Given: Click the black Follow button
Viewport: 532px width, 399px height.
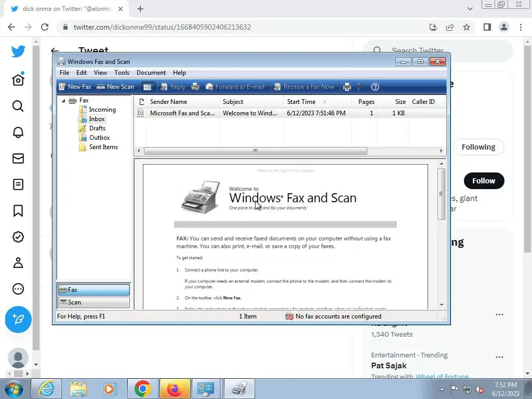Looking at the screenshot, I should (x=484, y=180).
